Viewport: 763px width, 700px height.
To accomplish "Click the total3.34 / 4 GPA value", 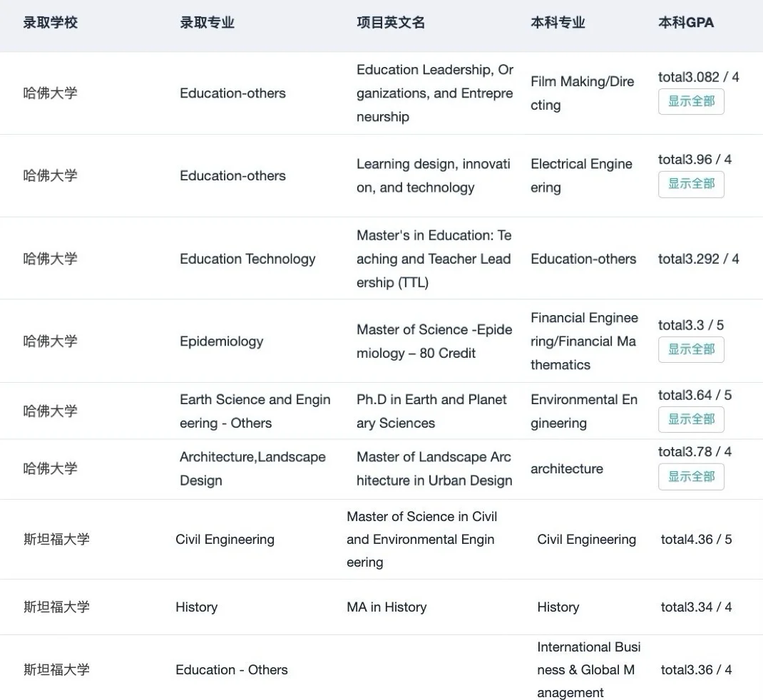I will (697, 607).
